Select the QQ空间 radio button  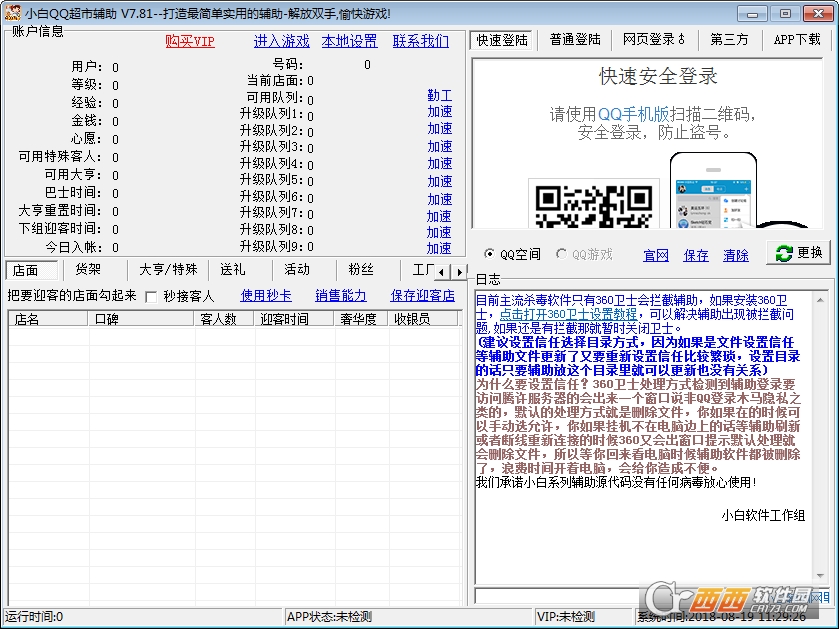tap(489, 254)
